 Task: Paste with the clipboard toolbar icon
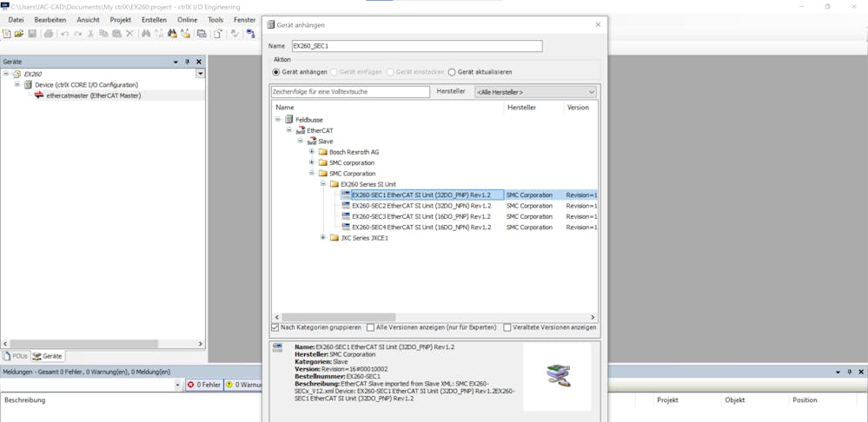116,34
